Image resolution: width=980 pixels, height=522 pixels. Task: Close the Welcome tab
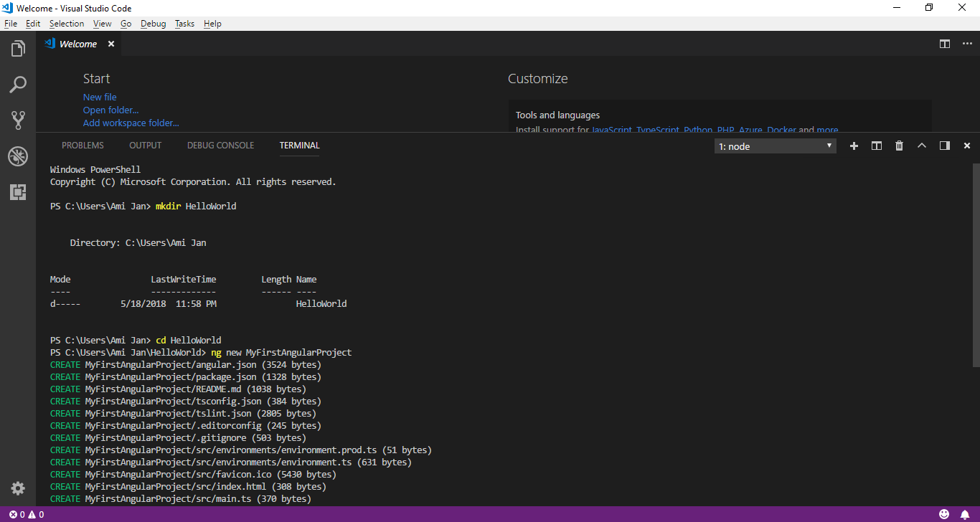111,44
